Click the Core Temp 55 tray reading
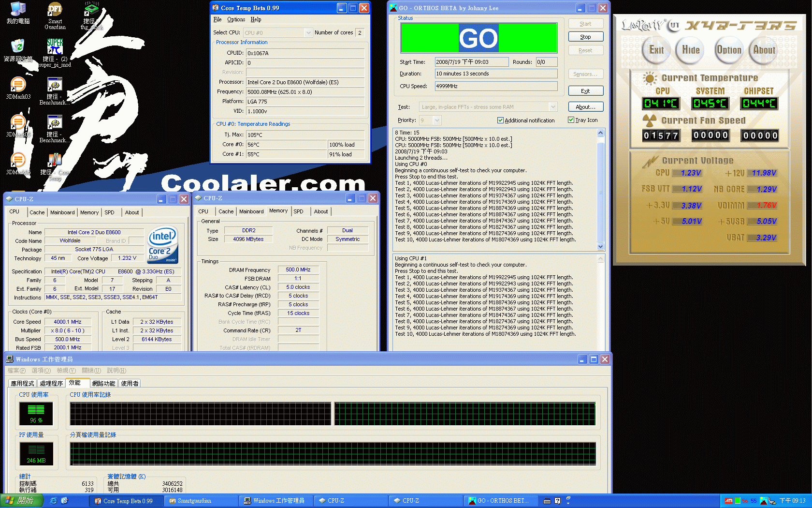 [x=754, y=501]
